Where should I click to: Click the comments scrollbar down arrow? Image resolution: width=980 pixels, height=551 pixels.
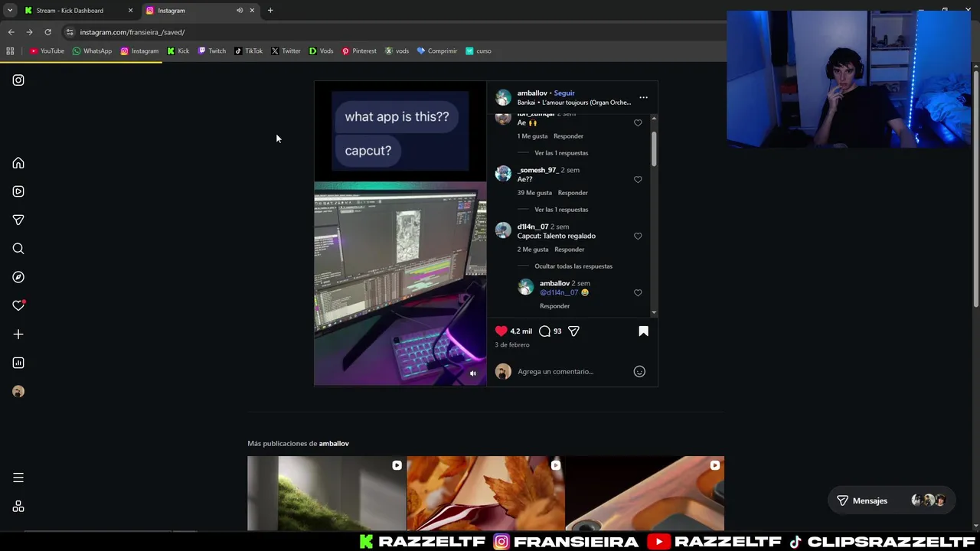point(654,313)
